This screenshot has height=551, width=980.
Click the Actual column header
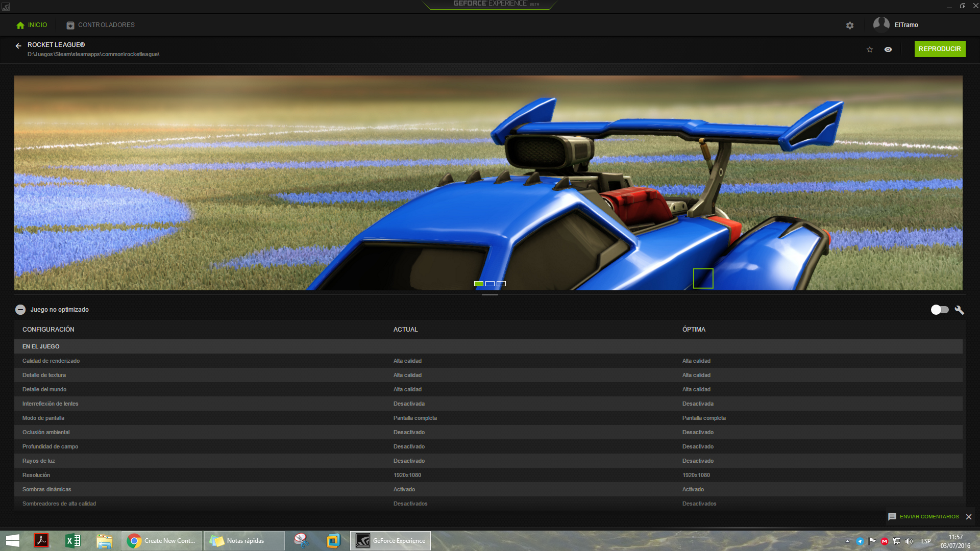coord(406,330)
